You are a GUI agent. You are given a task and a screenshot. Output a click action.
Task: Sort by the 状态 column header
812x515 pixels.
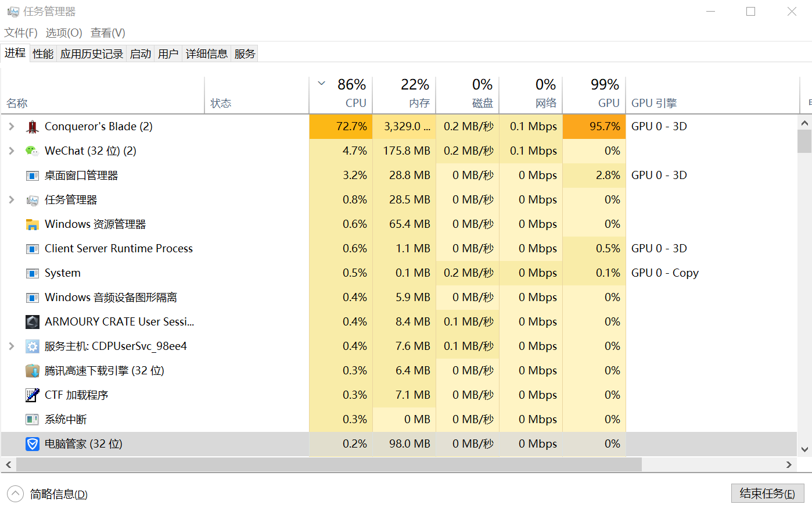tap(257, 95)
